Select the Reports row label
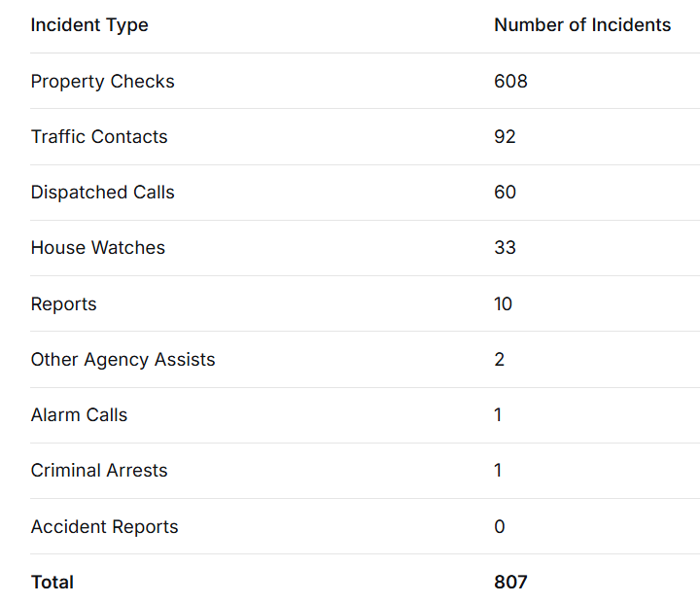 63,304
